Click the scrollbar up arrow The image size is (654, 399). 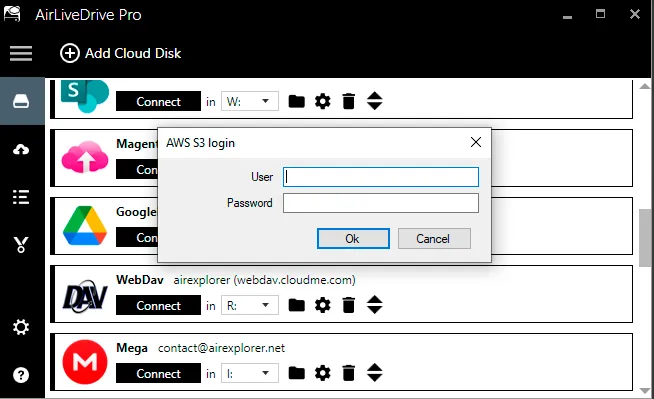[644, 86]
